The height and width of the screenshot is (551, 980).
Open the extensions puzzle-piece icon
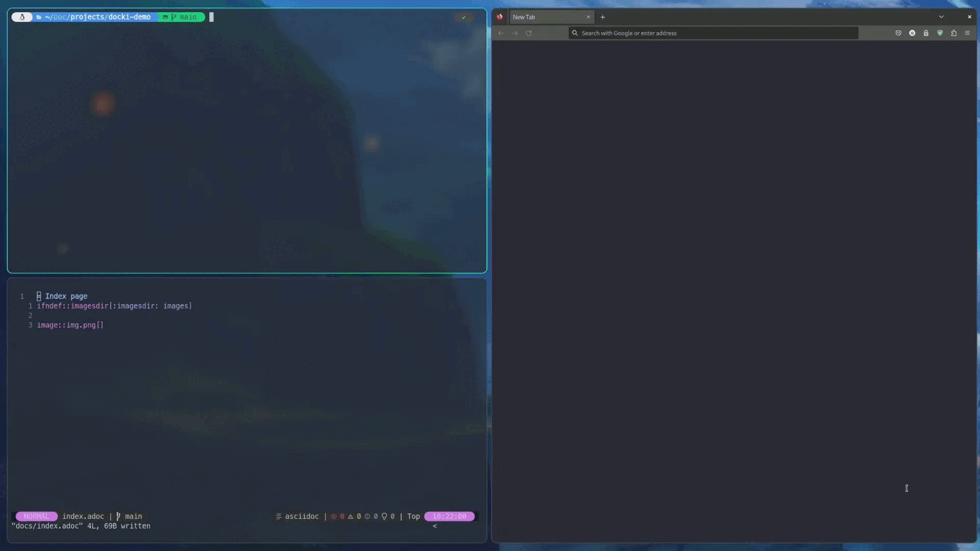(954, 33)
